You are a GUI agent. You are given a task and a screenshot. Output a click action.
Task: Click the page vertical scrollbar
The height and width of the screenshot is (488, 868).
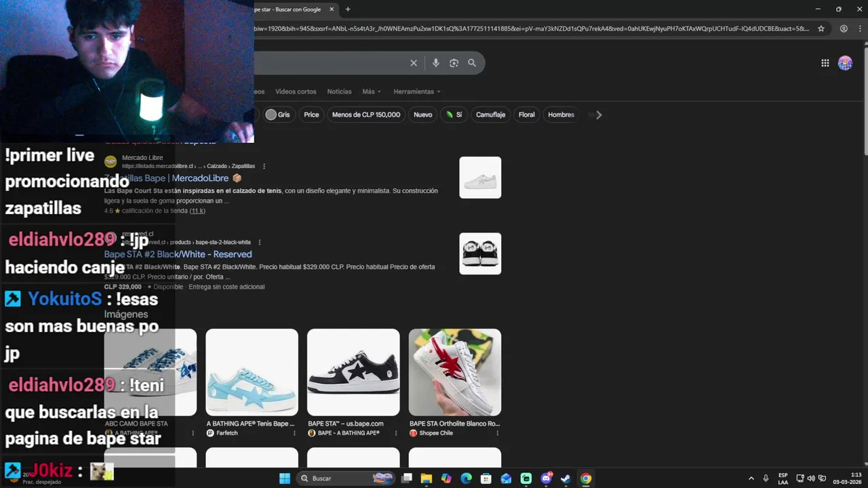click(865, 102)
